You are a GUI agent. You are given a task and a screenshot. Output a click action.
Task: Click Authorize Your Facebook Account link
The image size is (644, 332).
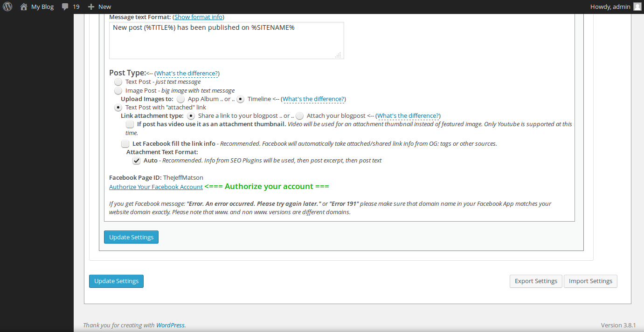pyautogui.click(x=156, y=187)
